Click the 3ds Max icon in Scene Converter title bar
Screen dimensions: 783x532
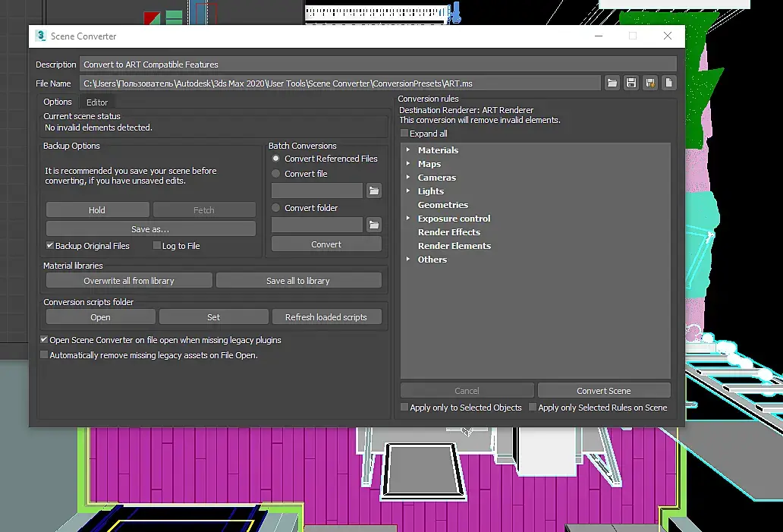point(40,36)
